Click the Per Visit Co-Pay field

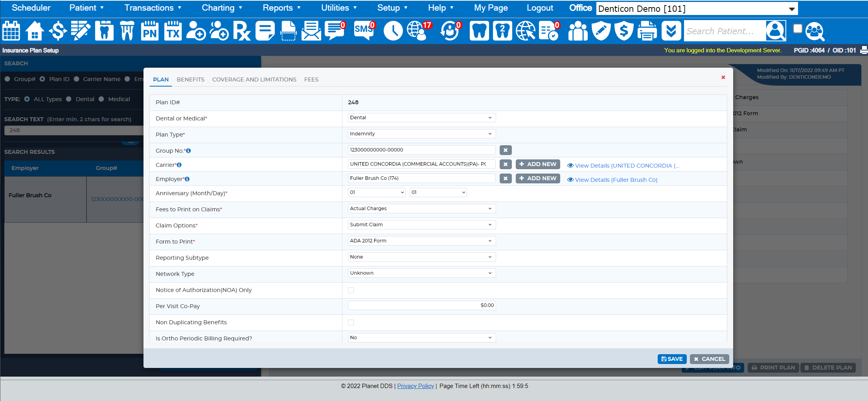422,305
